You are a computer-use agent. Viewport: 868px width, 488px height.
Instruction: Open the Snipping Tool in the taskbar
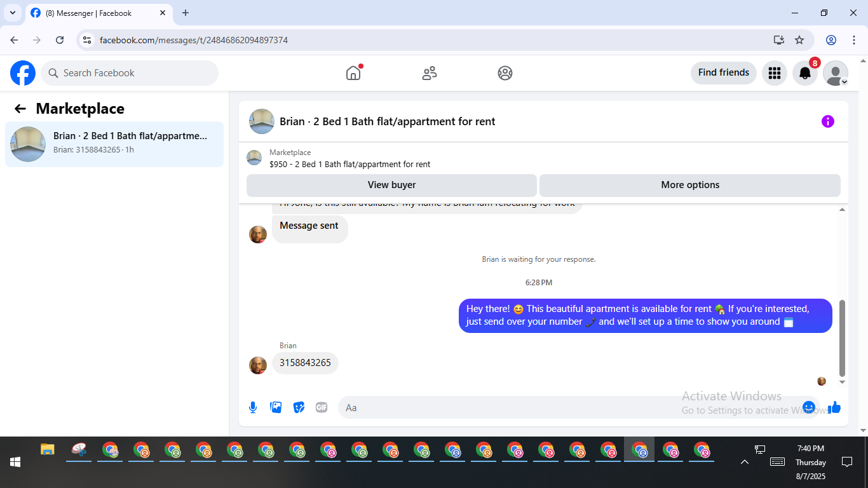(x=79, y=450)
